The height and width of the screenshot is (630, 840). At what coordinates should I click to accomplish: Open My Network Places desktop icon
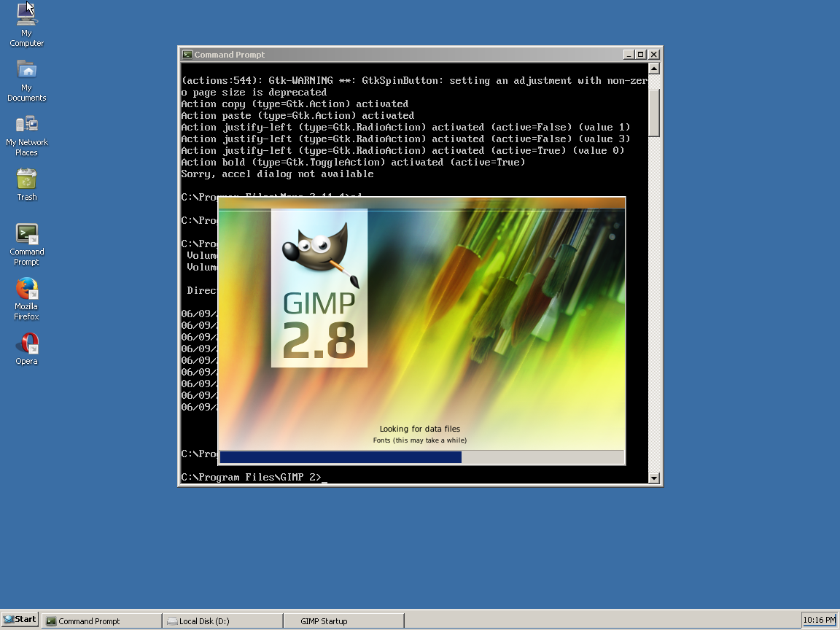[26, 136]
